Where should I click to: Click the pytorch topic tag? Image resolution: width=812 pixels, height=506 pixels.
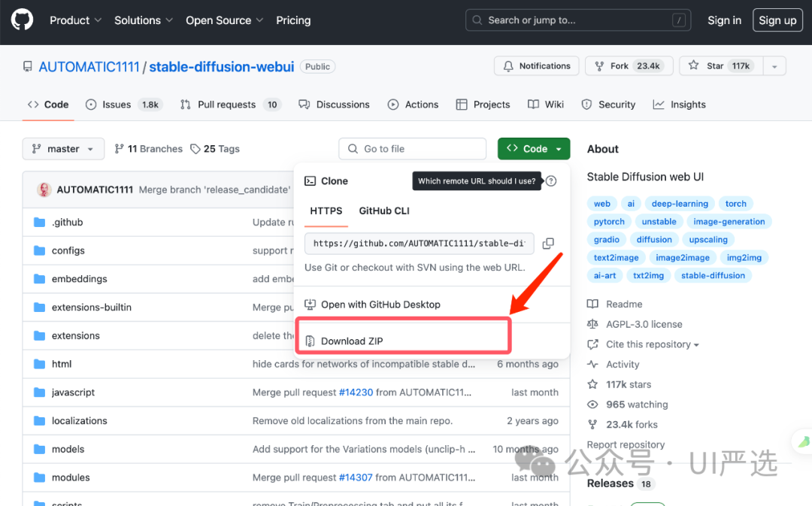[609, 222]
